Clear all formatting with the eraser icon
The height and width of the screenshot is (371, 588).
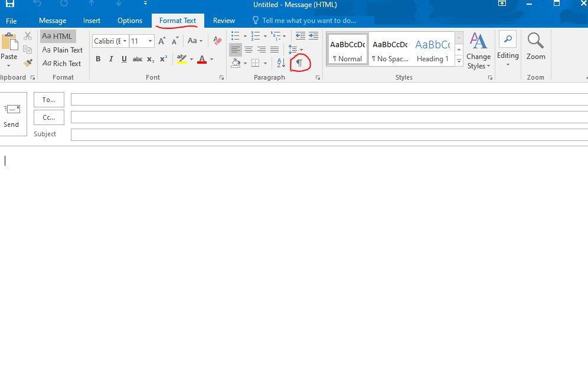coord(217,41)
